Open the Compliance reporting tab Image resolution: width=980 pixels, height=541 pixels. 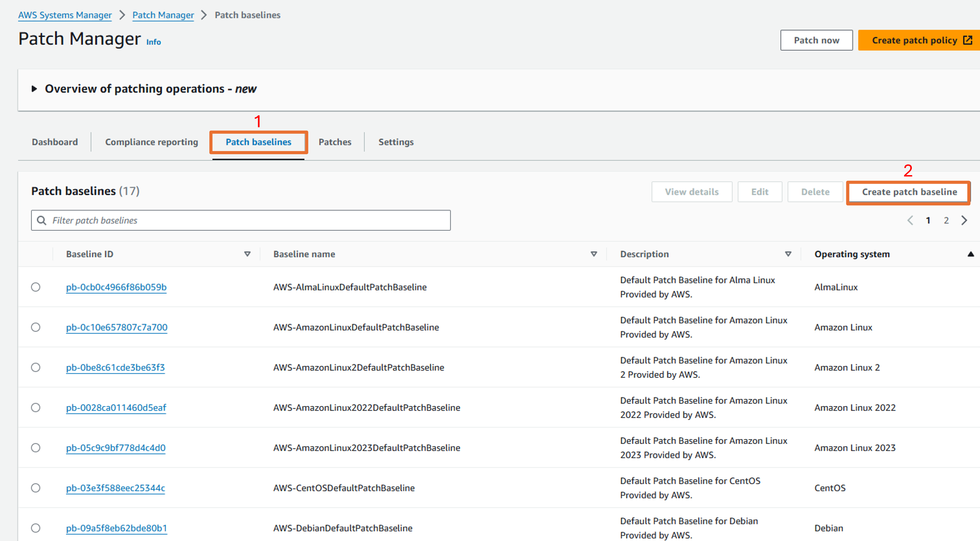pos(151,142)
